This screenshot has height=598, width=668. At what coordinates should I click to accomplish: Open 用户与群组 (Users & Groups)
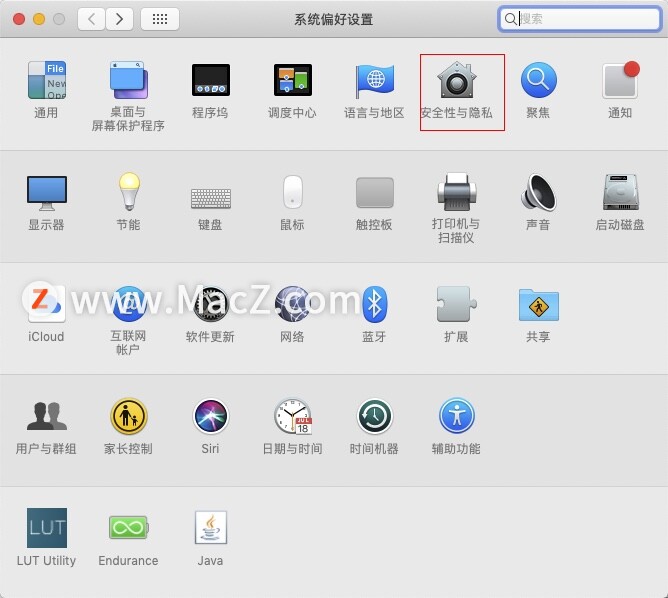(x=46, y=416)
